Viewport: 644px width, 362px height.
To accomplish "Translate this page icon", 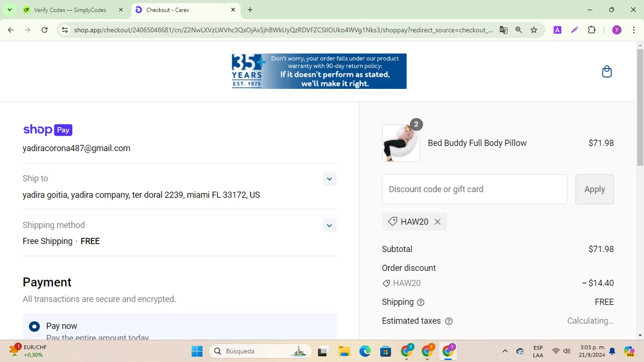I will click(504, 30).
